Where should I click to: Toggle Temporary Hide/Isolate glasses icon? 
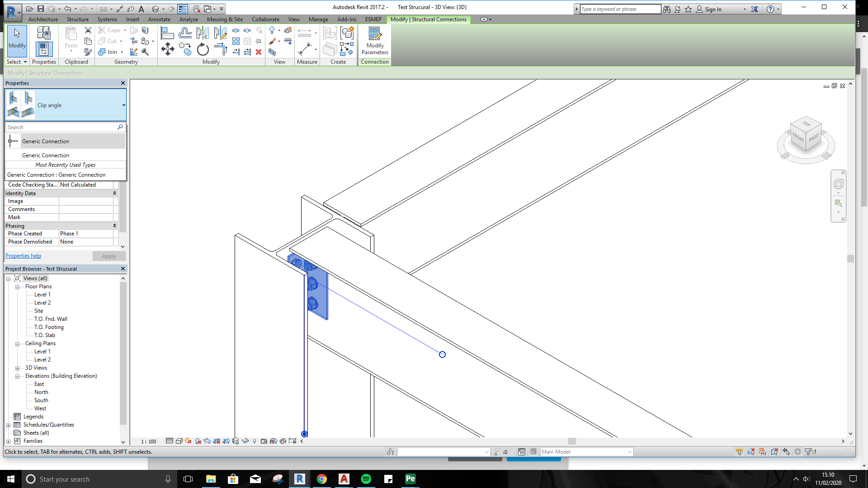pos(245,441)
